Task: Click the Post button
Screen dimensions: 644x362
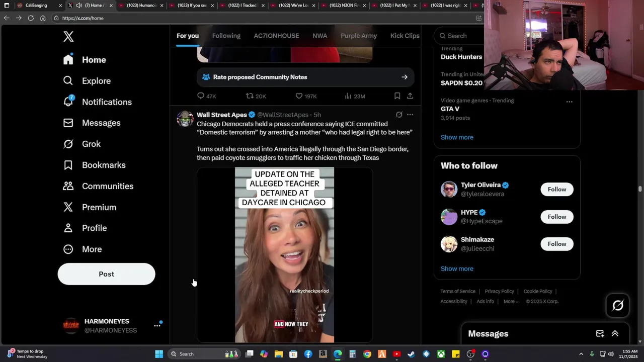Action: pos(106,274)
